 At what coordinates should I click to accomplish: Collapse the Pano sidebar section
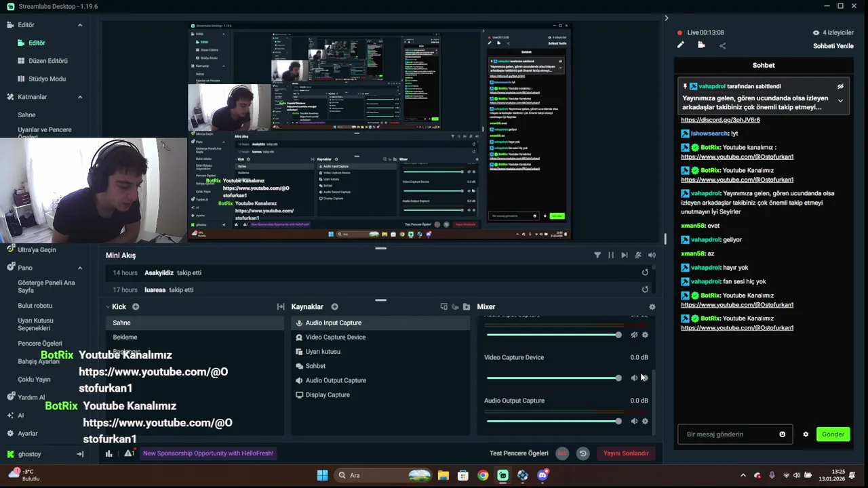tap(80, 268)
